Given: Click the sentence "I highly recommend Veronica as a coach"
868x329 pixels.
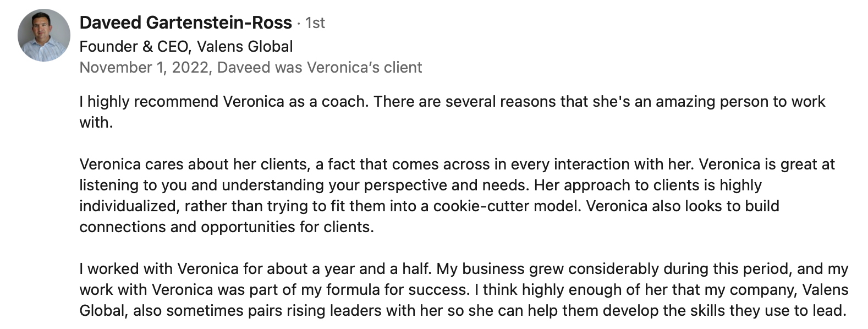Looking at the screenshot, I should click(x=223, y=102).
